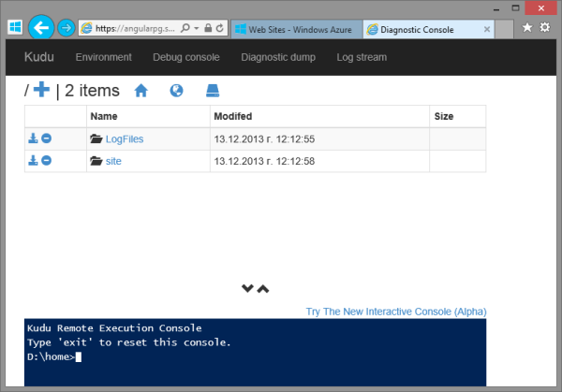Open the Log stream menu item
Screen dimensions: 562x392
point(362,57)
